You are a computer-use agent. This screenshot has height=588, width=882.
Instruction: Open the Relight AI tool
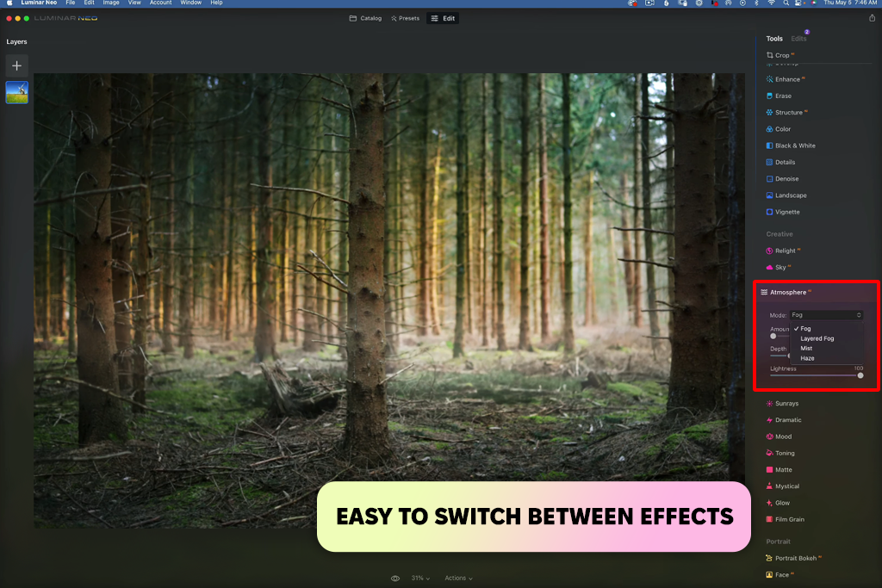pyautogui.click(x=784, y=251)
